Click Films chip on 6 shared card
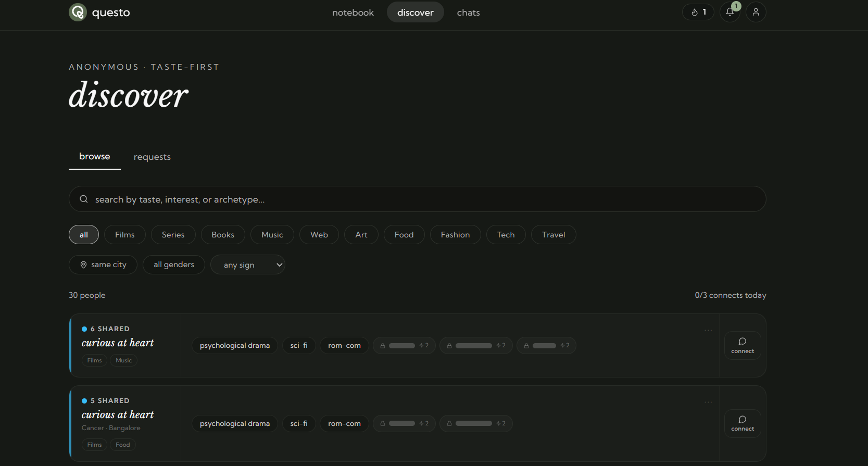The height and width of the screenshot is (466, 868). (x=94, y=360)
